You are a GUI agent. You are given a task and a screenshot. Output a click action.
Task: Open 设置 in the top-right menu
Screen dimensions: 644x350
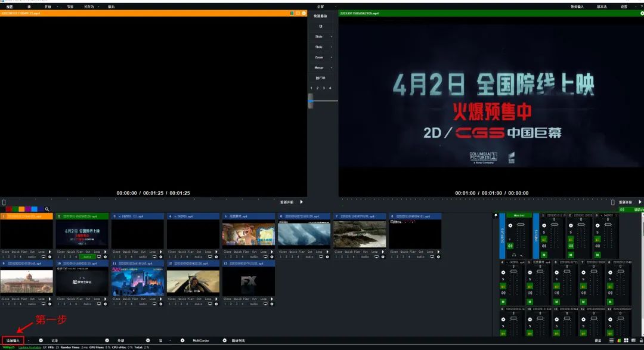(x=624, y=7)
